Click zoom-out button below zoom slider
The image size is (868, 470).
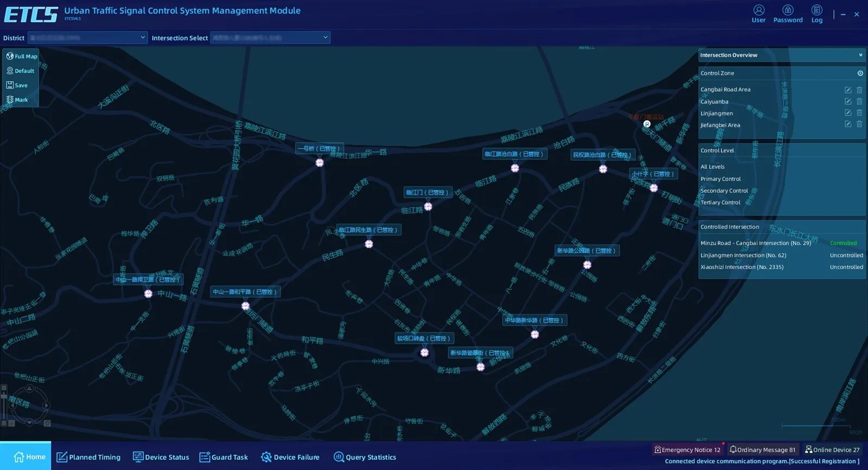pos(4,423)
